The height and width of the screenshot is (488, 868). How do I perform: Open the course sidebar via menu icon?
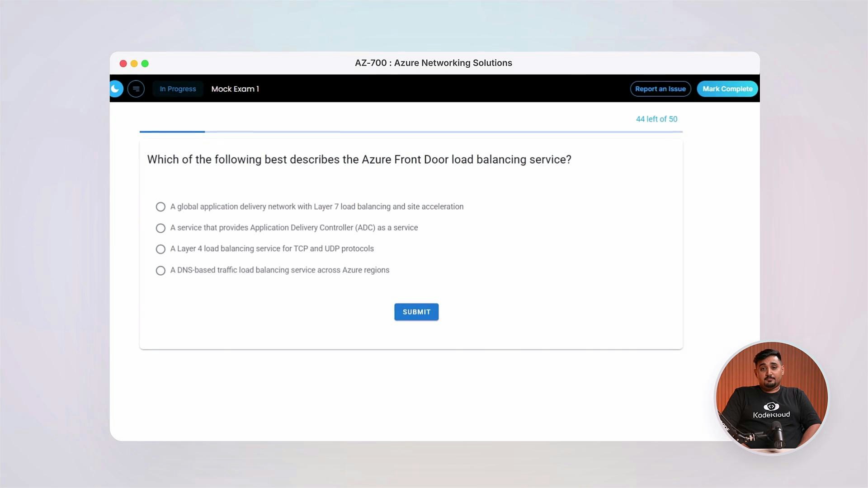click(136, 89)
